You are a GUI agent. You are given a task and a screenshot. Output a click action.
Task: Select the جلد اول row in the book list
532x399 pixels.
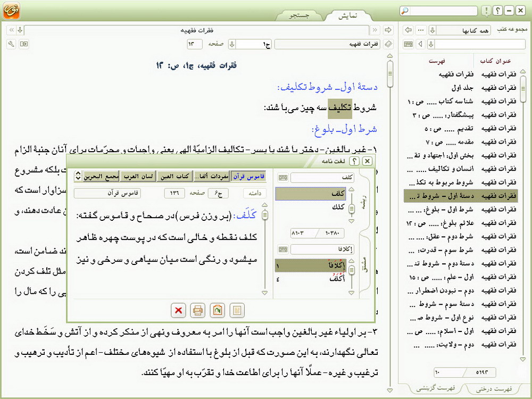tap(461, 88)
